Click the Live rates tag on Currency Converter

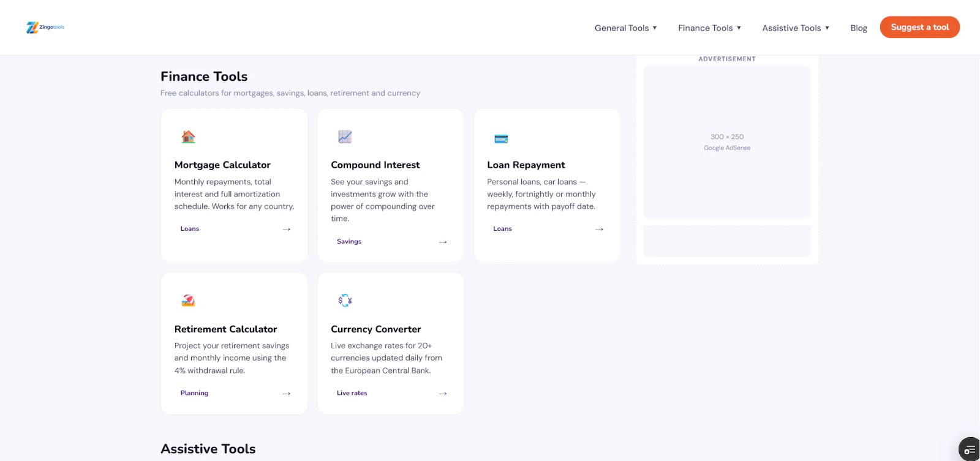tap(352, 392)
